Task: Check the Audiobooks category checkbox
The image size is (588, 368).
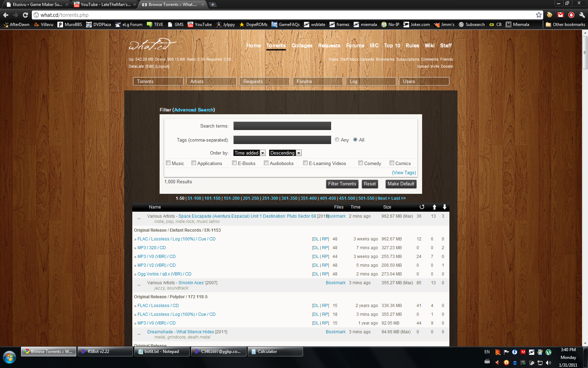Action: (x=266, y=163)
